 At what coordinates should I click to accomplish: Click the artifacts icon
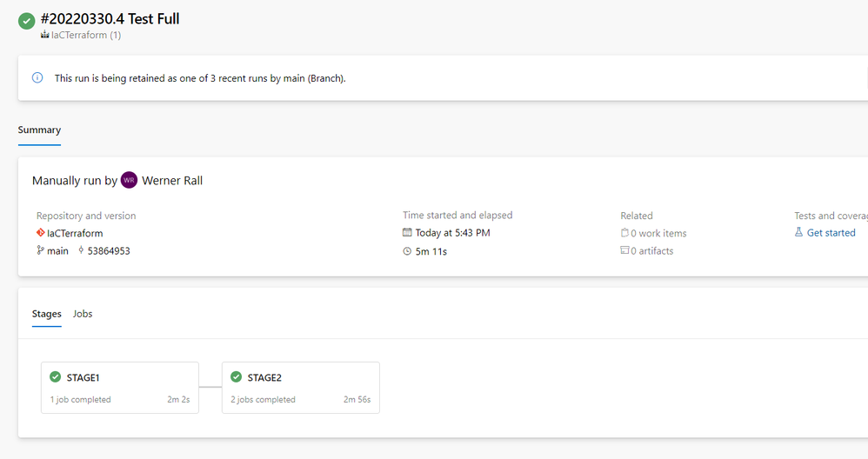pos(624,251)
